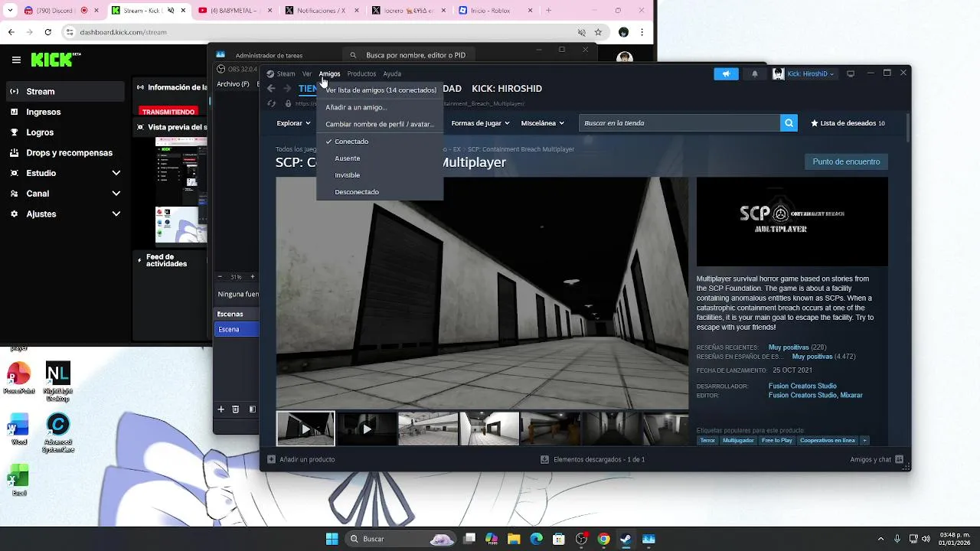Click the Free to Play tag
The height and width of the screenshot is (551, 980).
pos(776,441)
